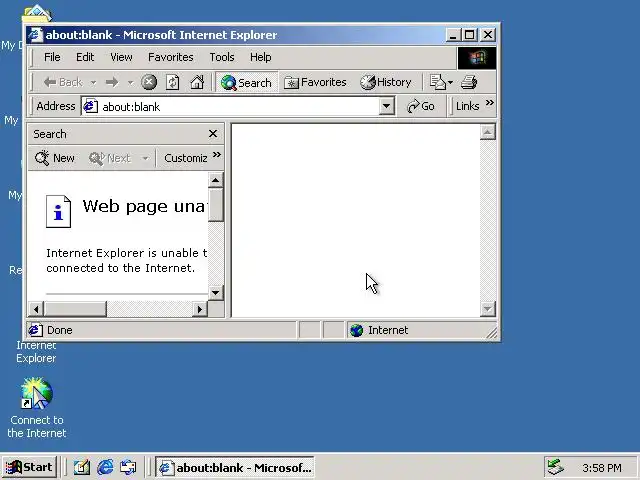Open the Back button history dropdown
Viewport: 640px width, 480px height.
click(93, 83)
